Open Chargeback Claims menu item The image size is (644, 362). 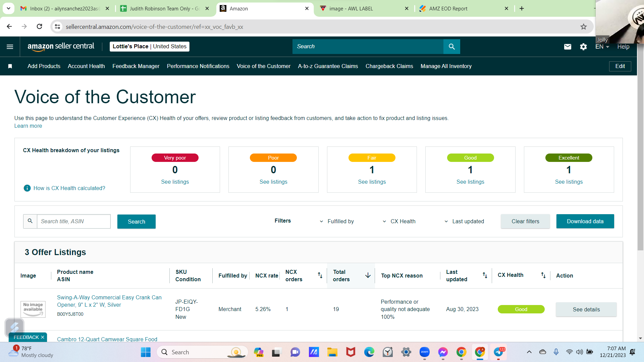pyautogui.click(x=389, y=66)
